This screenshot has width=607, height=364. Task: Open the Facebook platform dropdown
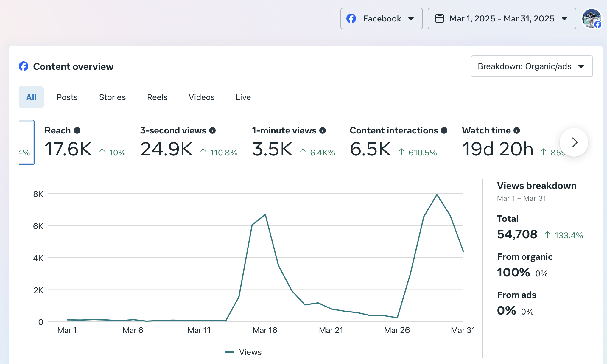[x=382, y=18]
